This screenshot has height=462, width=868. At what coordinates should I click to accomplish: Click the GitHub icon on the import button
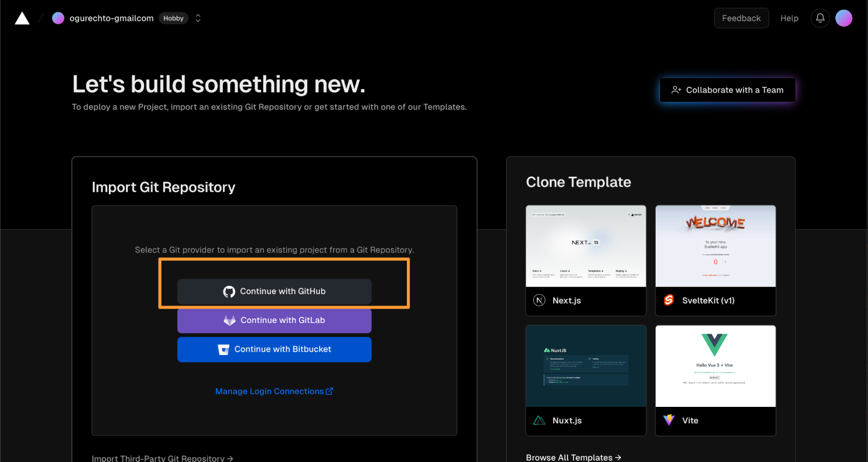pyautogui.click(x=230, y=291)
